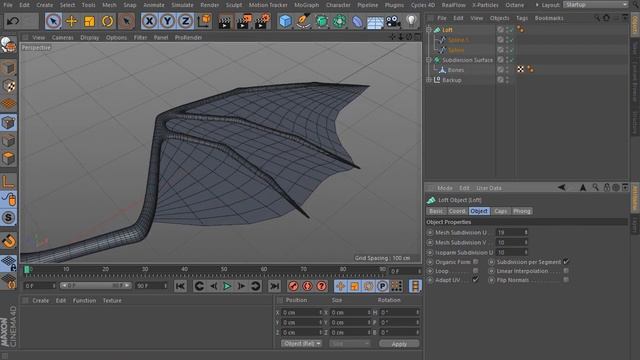Click the Undo arrow icon

click(13, 21)
